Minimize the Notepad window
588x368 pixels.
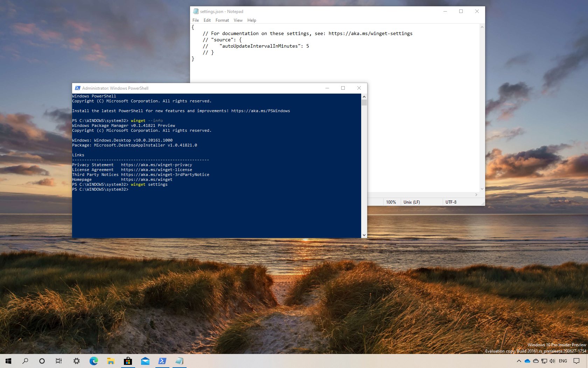[445, 12]
